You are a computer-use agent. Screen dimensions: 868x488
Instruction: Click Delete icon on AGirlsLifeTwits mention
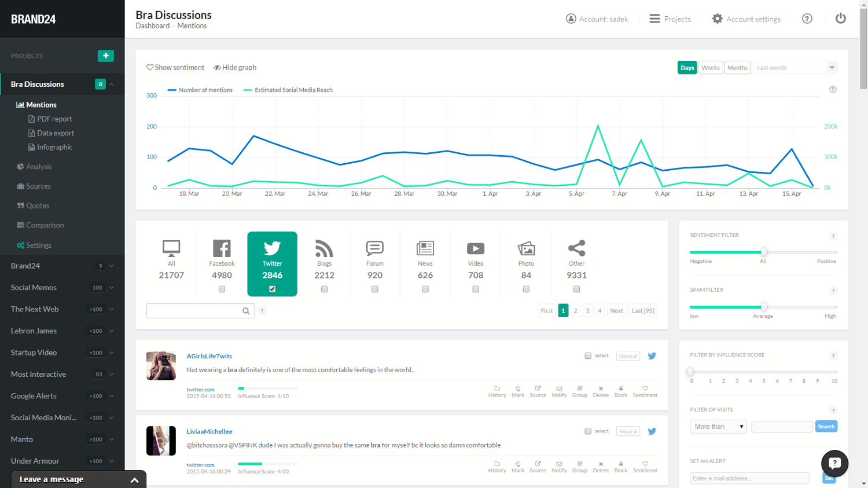tap(601, 391)
